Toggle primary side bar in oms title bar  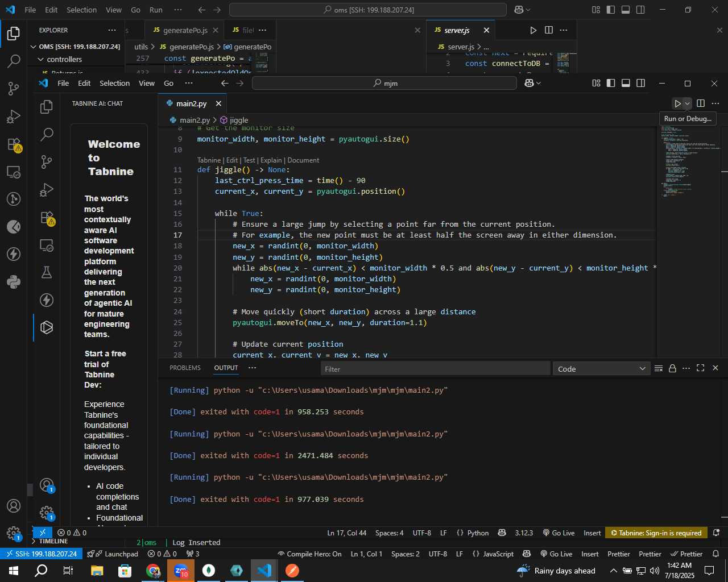coord(611,10)
